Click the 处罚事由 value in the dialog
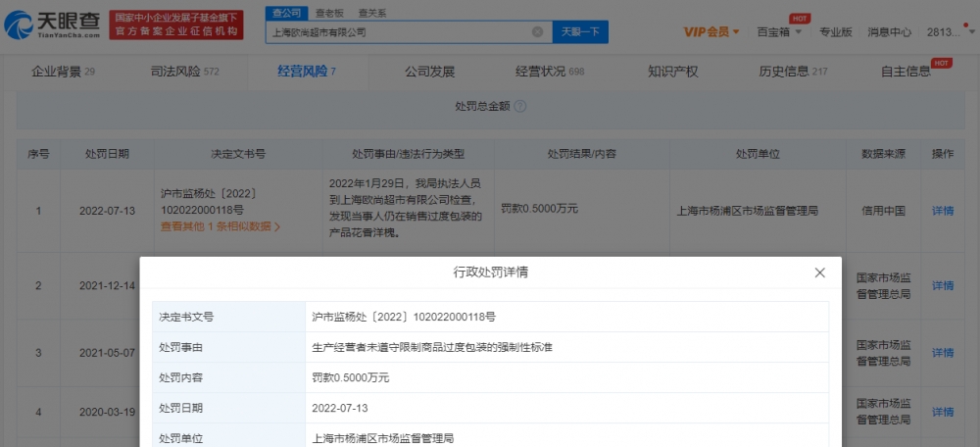980x447 pixels. [432, 348]
